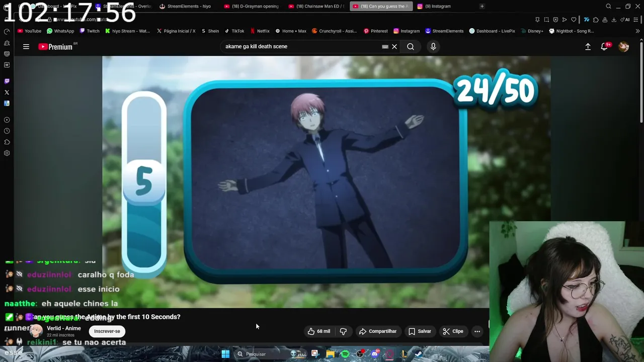Open Spotify from the taskbar
Viewport: 644px width, 362px height.
click(x=345, y=354)
